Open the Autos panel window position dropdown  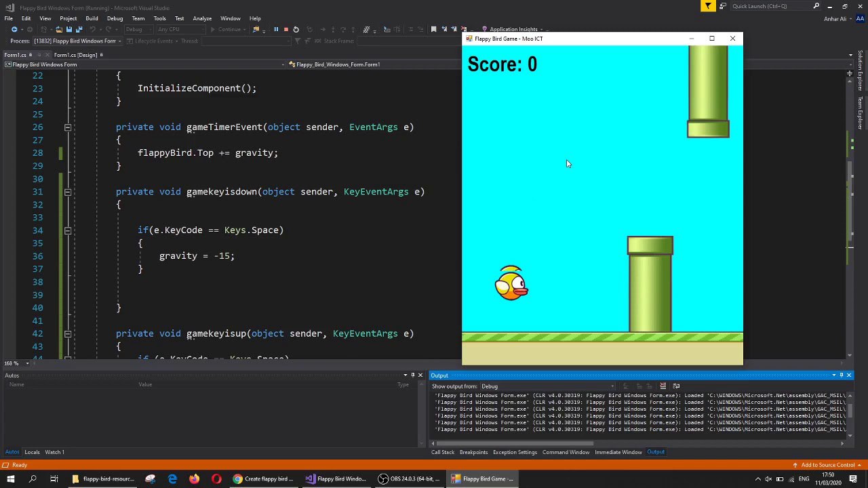pos(404,375)
